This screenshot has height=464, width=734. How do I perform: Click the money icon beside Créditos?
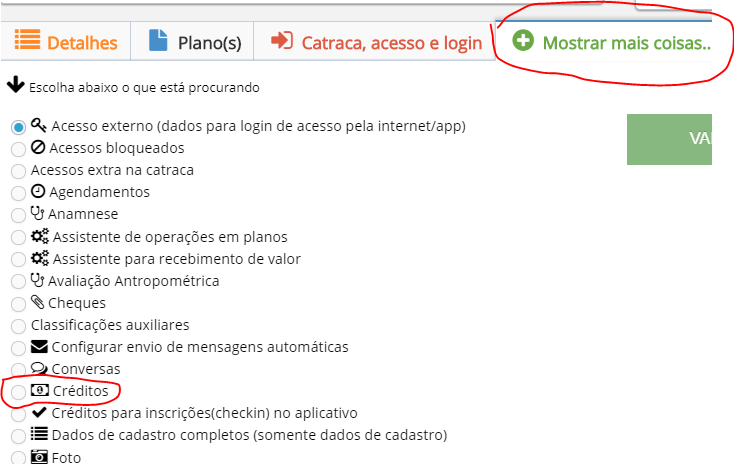tap(40, 390)
